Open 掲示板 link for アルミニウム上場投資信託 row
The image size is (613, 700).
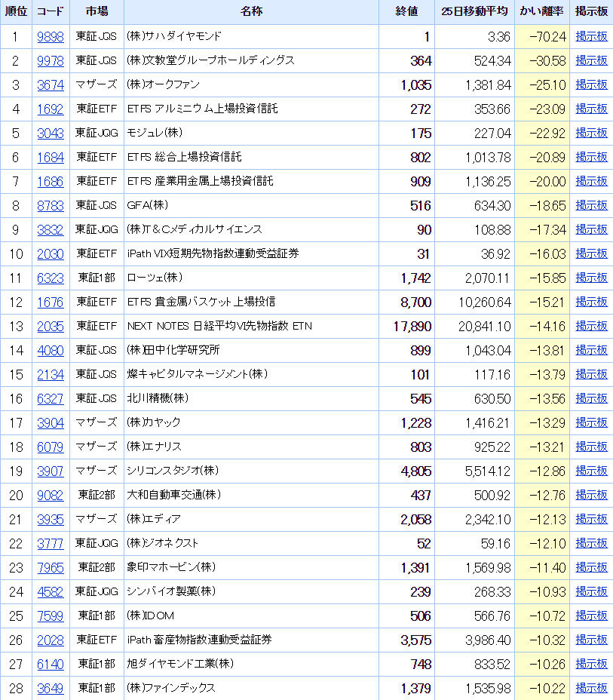click(x=592, y=109)
